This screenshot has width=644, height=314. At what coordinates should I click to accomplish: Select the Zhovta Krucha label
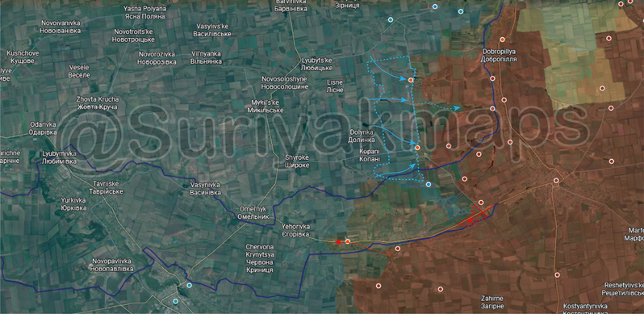98,103
